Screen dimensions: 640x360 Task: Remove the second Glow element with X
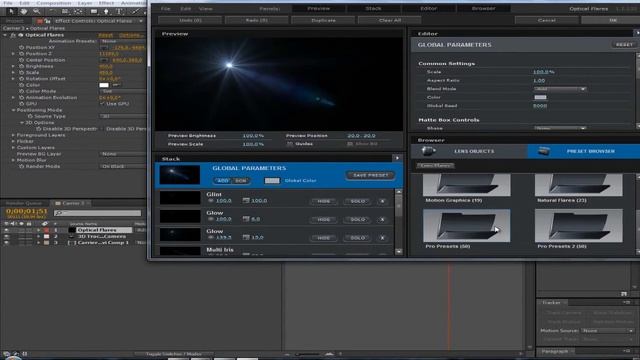pyautogui.click(x=382, y=238)
